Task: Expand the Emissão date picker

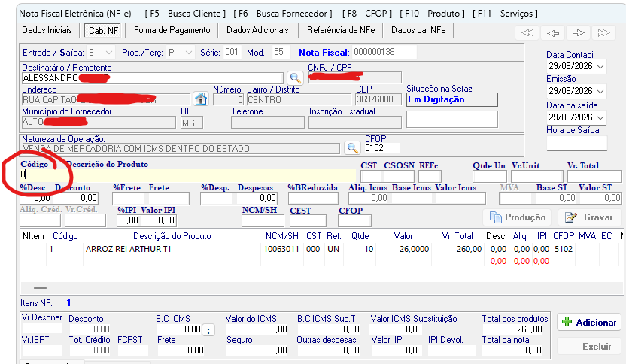Action: (x=600, y=91)
